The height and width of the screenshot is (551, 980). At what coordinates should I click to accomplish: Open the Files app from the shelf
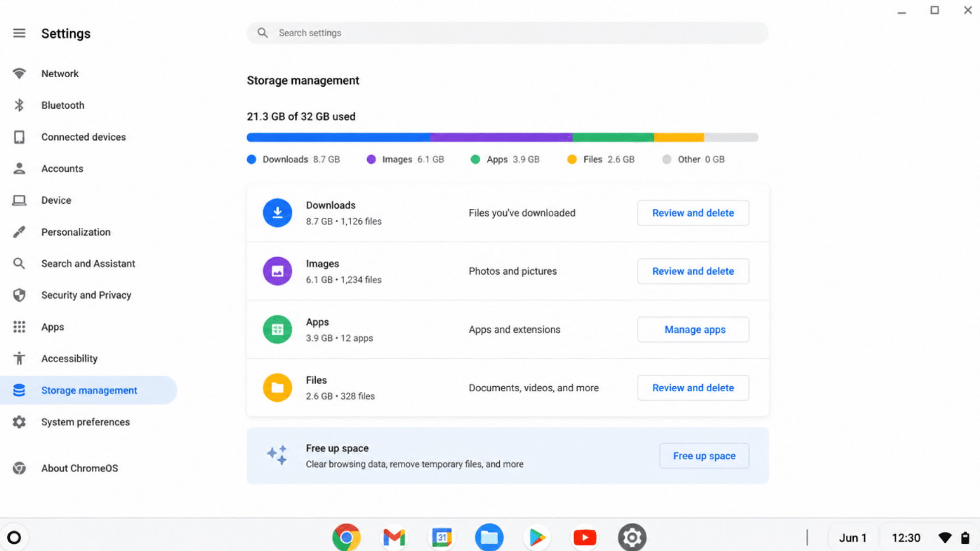[489, 538]
